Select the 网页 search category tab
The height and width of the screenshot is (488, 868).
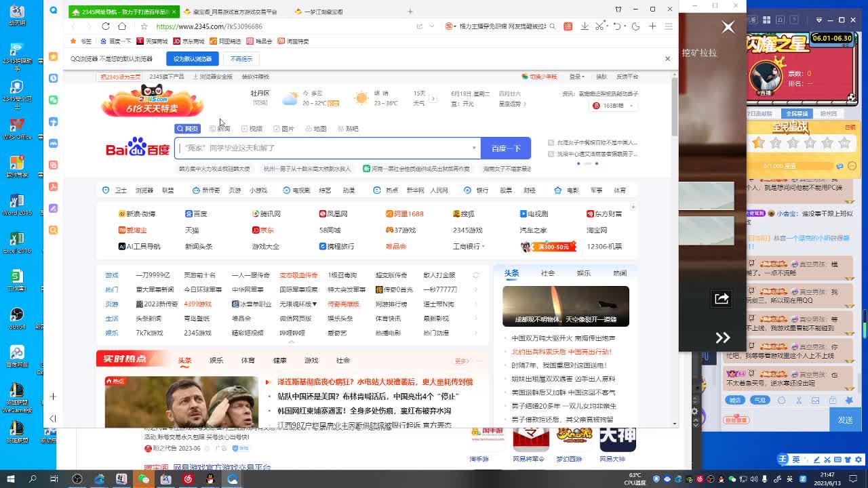coord(187,129)
